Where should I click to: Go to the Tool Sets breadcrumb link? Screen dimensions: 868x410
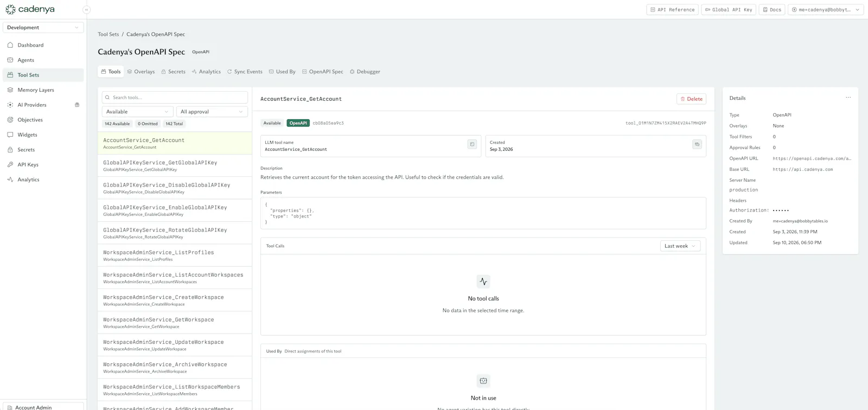click(108, 34)
